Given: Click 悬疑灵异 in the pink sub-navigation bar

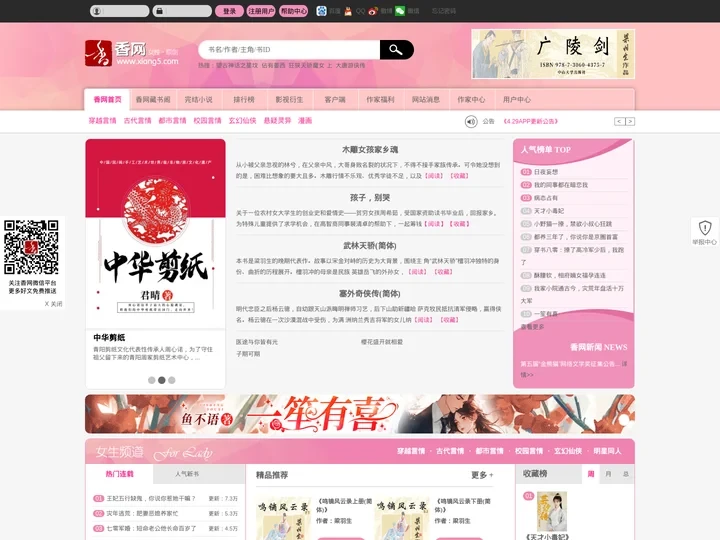Looking at the screenshot, I should [277, 121].
